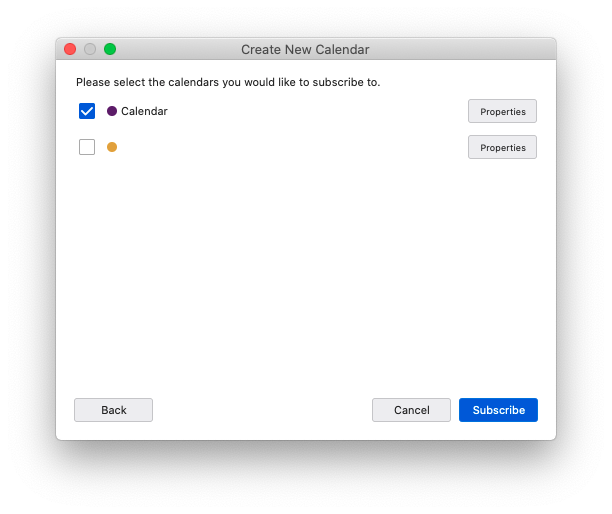Open Properties for the orange unnamed calendar
612x514 pixels.
[x=502, y=147]
